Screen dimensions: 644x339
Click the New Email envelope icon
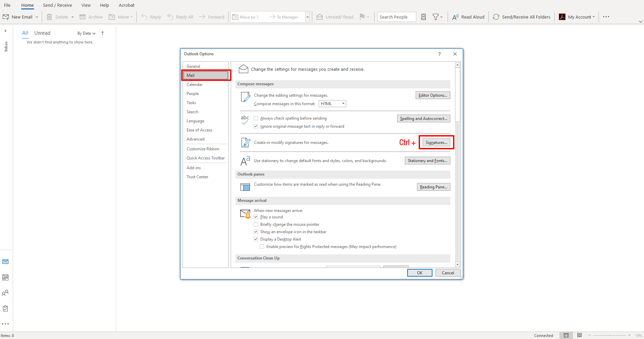[6, 17]
